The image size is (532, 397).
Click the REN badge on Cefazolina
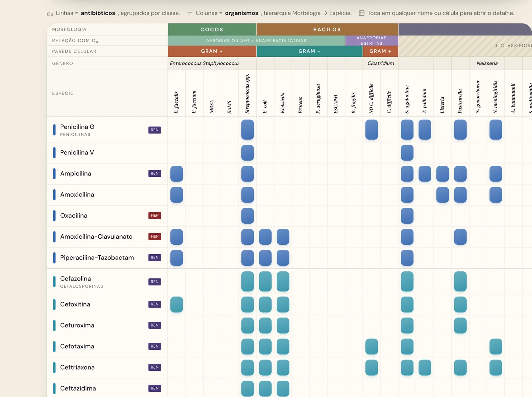[x=155, y=282]
